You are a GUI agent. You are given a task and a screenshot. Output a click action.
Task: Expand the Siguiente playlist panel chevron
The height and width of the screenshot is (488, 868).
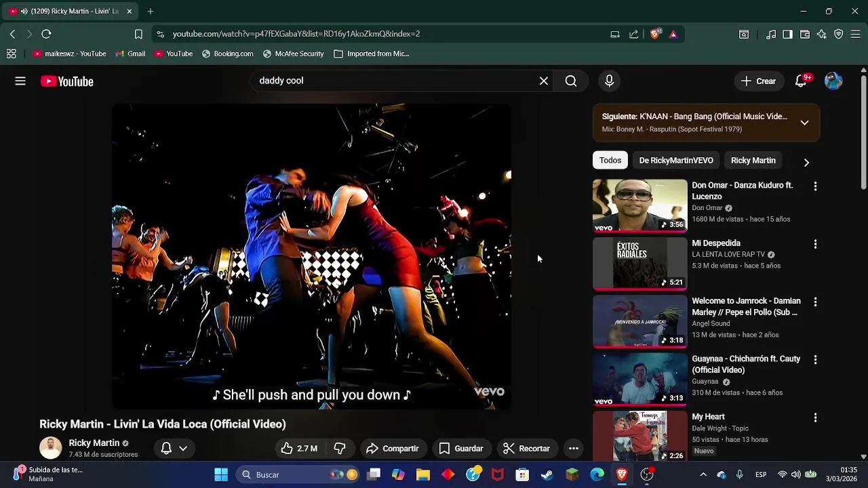[804, 123]
